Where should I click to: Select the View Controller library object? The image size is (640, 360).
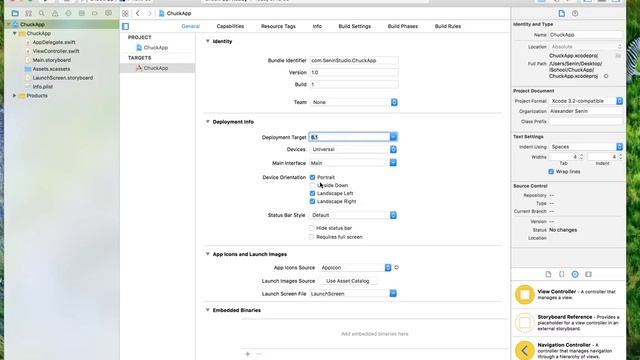point(569,294)
